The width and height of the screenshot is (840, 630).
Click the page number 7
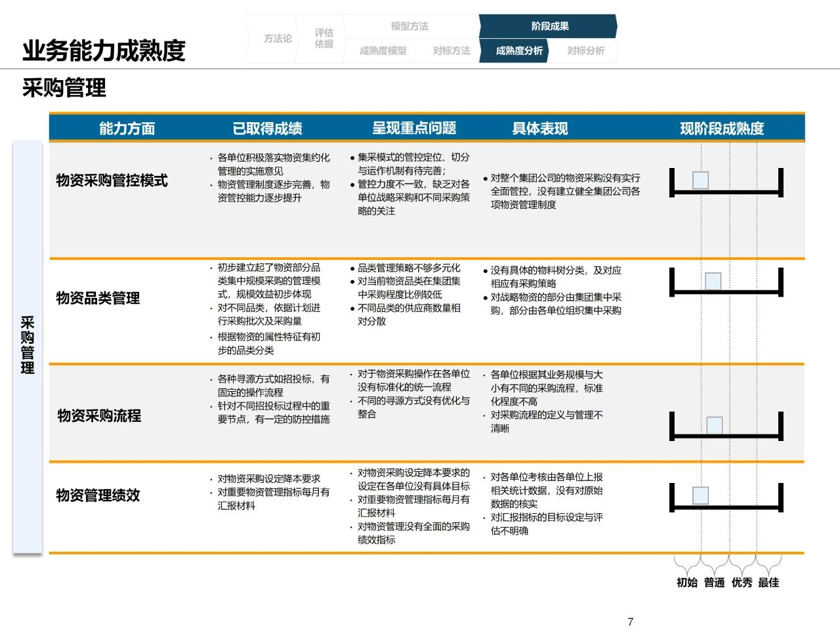pyautogui.click(x=631, y=621)
